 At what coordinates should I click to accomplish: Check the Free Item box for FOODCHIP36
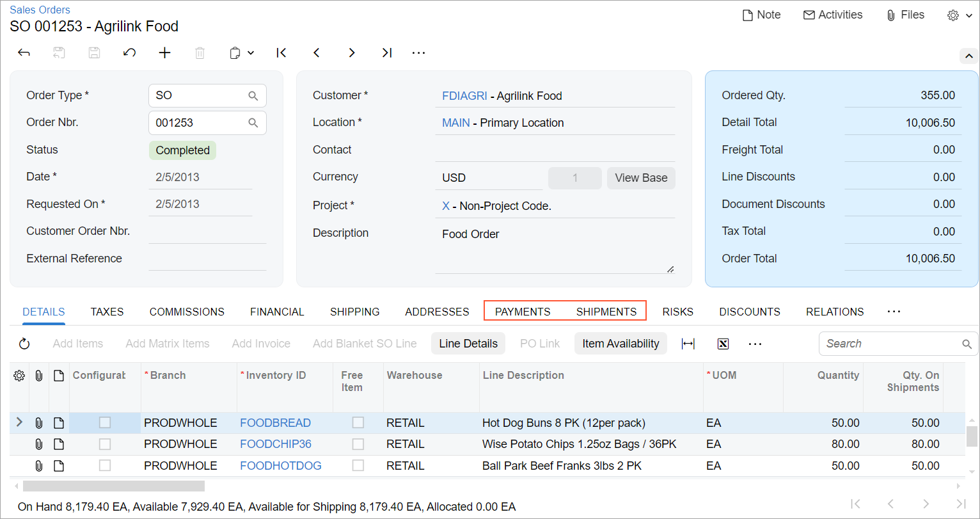coord(358,444)
